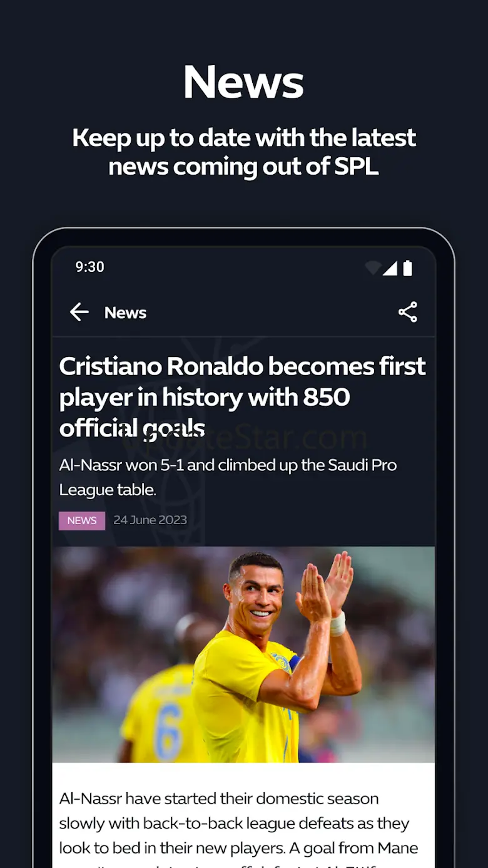This screenshot has width=488, height=868.
Task: Open the Cristiano Ronaldo 850 goals headline
Action: (242, 397)
